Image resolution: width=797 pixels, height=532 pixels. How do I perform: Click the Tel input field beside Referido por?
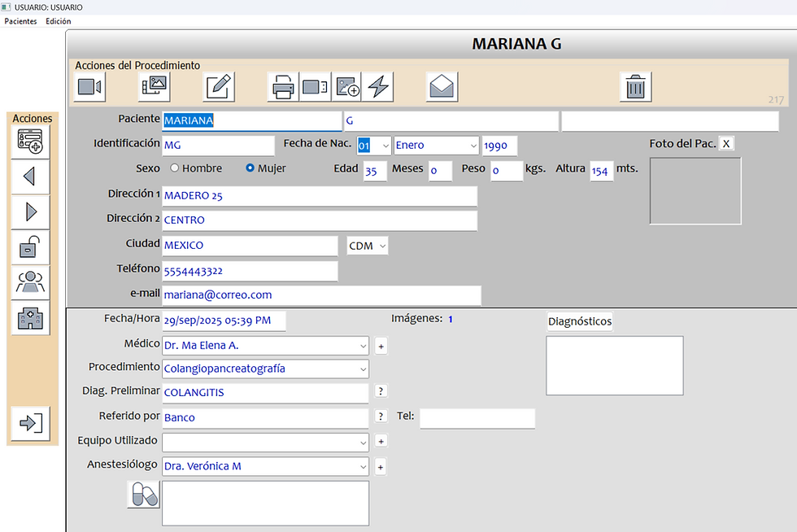[477, 419]
